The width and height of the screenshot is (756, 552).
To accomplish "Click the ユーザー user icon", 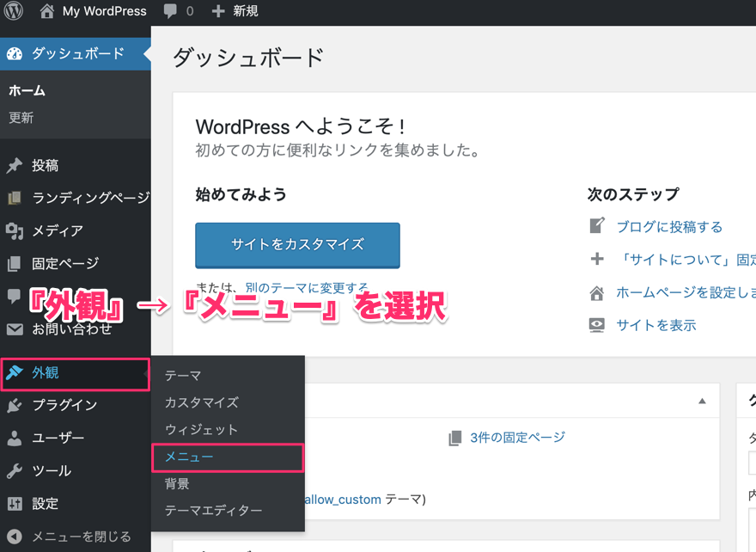I will coord(15,439).
